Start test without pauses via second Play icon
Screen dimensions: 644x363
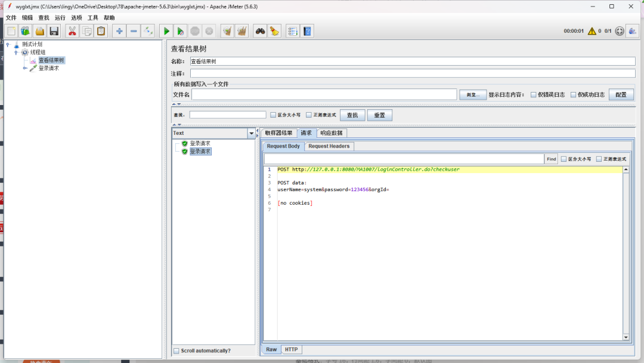(x=180, y=30)
